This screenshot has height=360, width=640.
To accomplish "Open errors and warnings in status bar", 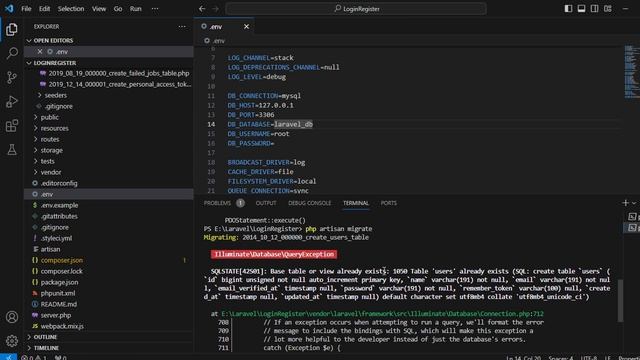I will [x=34, y=358].
